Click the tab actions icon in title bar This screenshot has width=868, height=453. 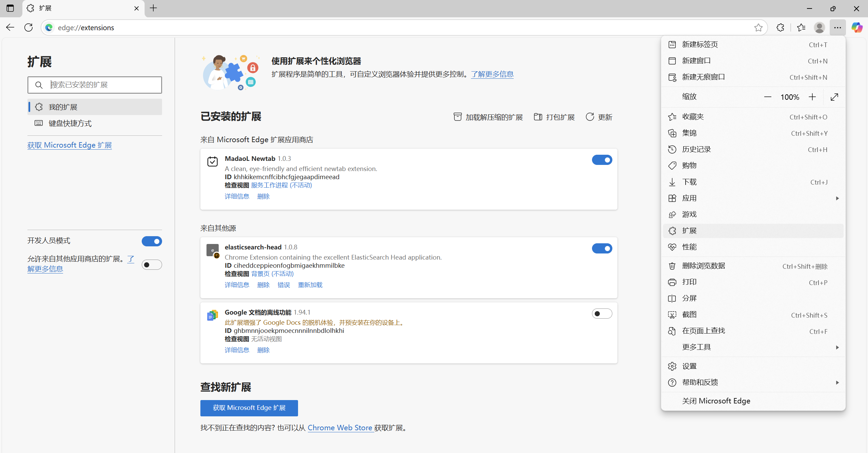click(10, 8)
